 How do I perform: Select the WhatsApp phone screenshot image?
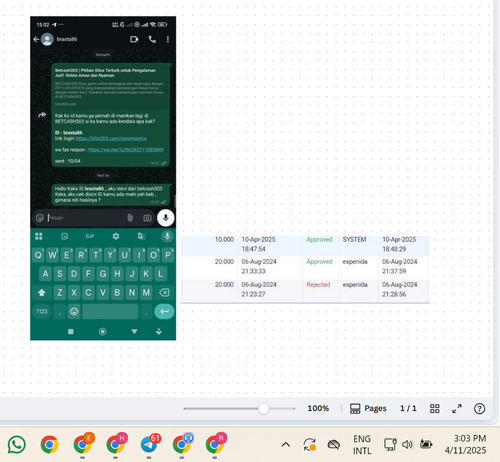[x=103, y=178]
